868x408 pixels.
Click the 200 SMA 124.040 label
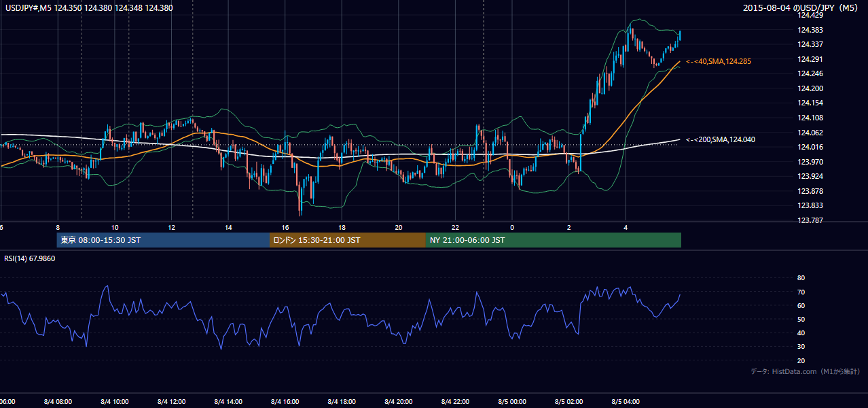720,139
